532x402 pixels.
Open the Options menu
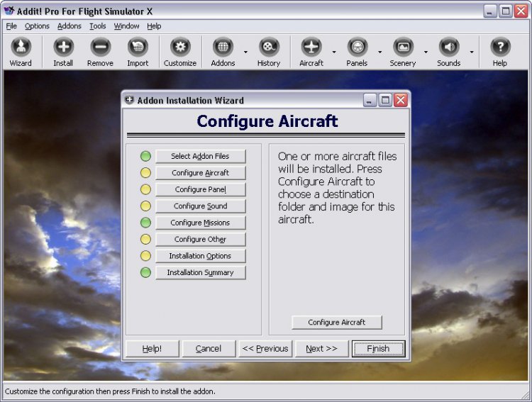tap(37, 26)
